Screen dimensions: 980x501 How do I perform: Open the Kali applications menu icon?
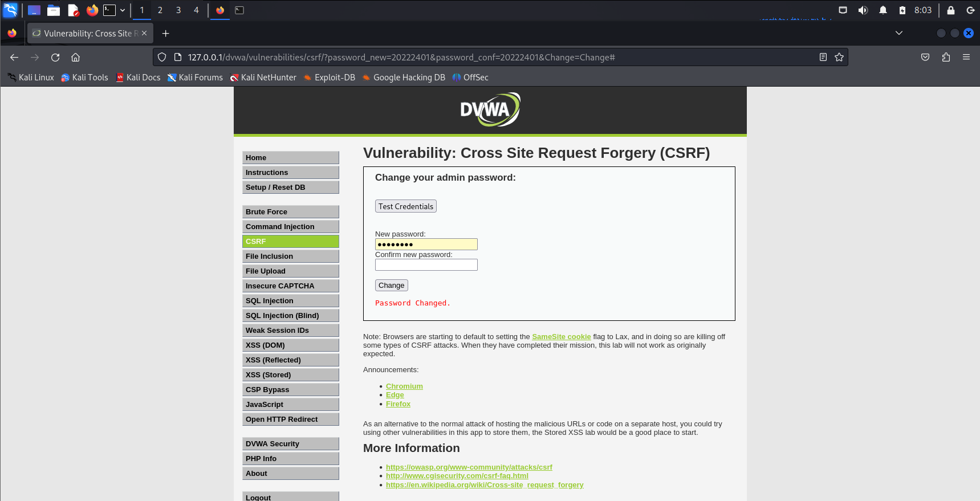tap(10, 10)
